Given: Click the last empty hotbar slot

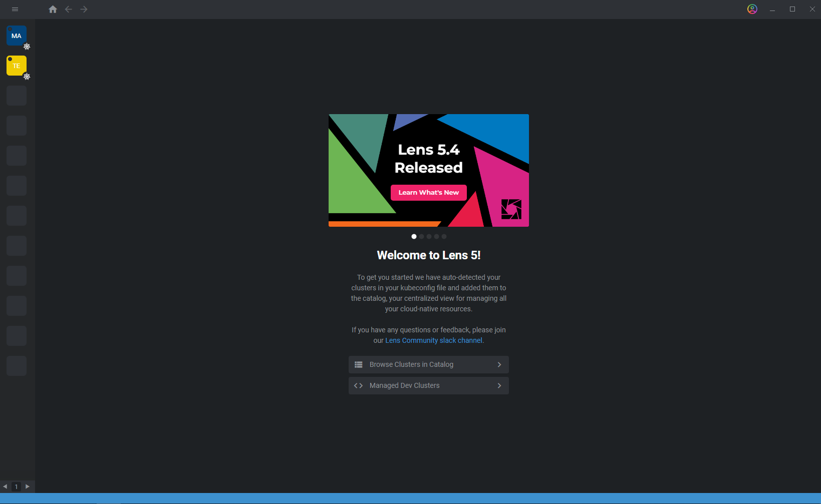Looking at the screenshot, I should pos(17,366).
